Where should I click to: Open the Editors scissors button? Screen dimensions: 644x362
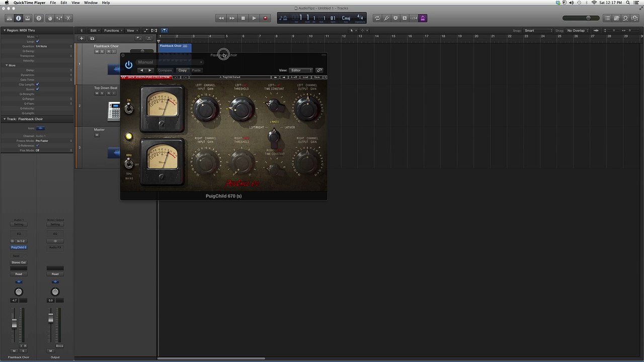pos(68,18)
